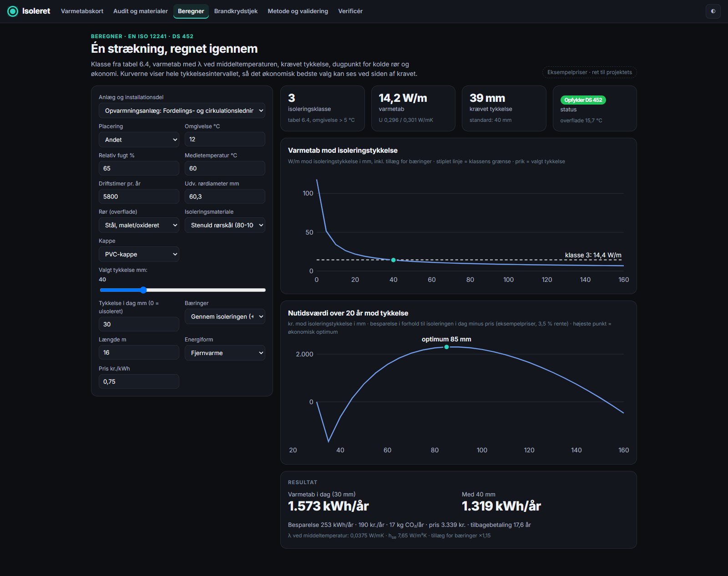Open the Isoleringsmateriale dropdown

coord(225,225)
